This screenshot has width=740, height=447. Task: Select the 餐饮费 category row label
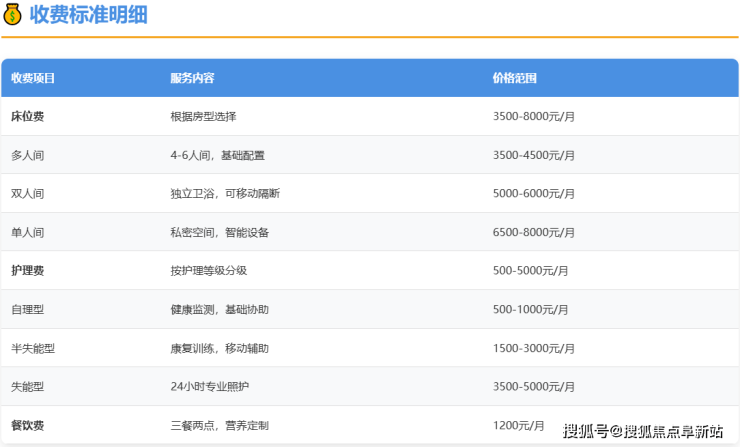point(27,425)
